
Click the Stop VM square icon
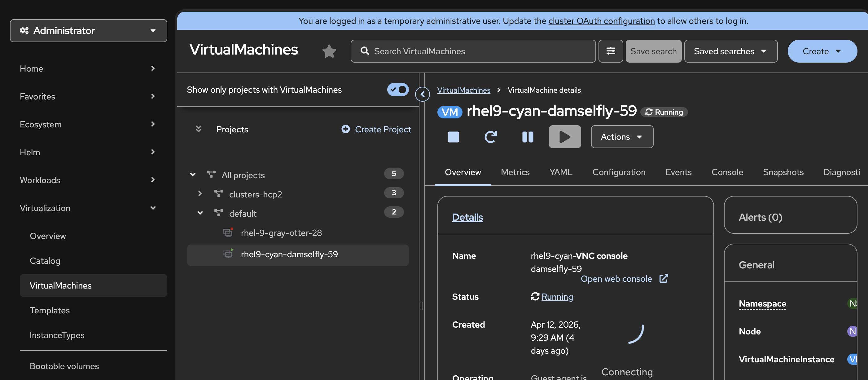[453, 137]
